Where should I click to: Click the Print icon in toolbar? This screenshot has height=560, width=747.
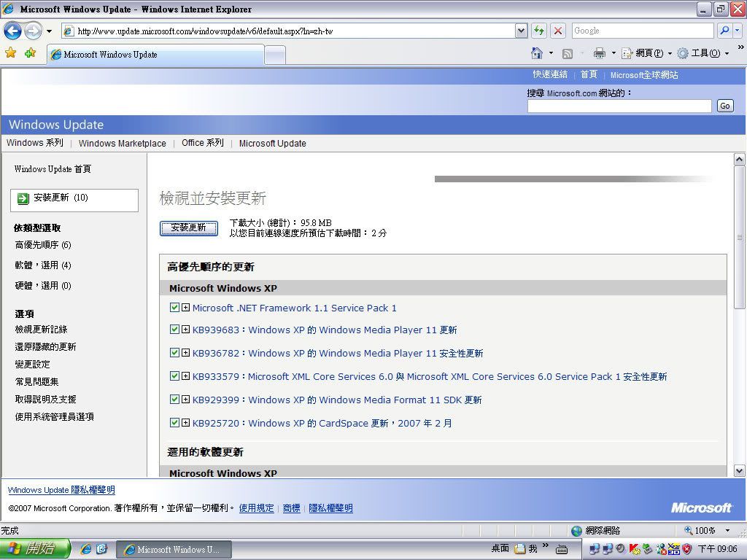(x=599, y=53)
